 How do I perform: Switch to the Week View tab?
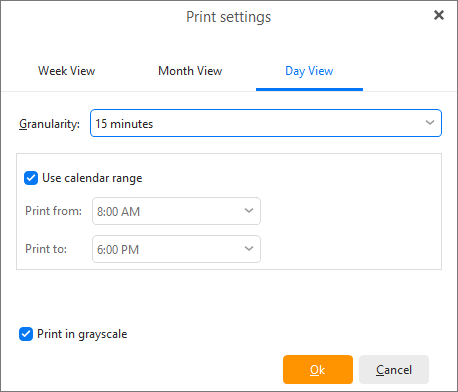66,71
